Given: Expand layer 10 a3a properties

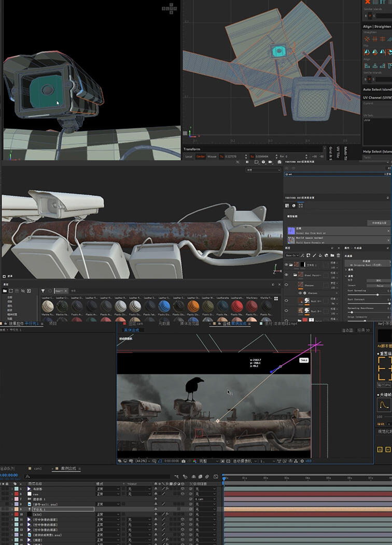Looking at the screenshot, I should click(x=12, y=514).
